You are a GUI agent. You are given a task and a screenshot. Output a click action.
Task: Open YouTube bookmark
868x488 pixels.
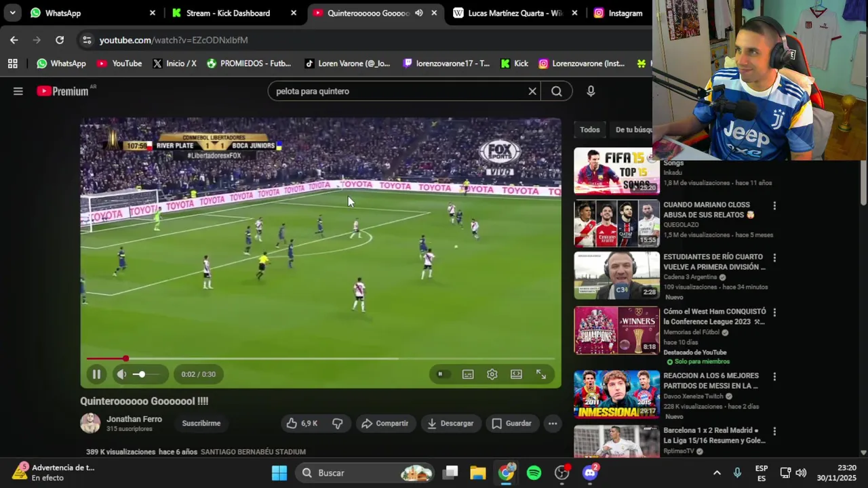[x=119, y=63]
